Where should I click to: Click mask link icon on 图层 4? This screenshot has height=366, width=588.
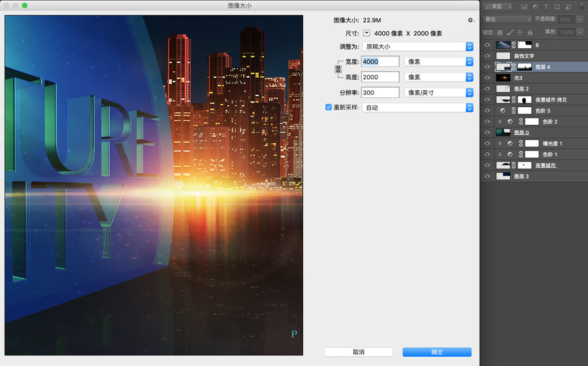click(x=514, y=67)
